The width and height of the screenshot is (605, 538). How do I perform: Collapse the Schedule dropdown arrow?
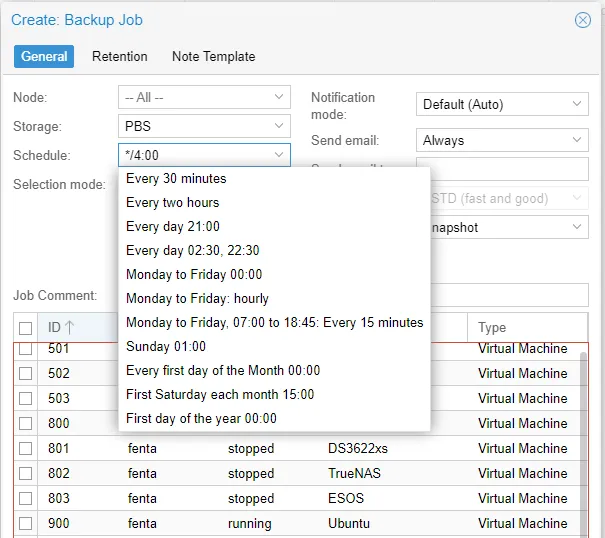279,155
